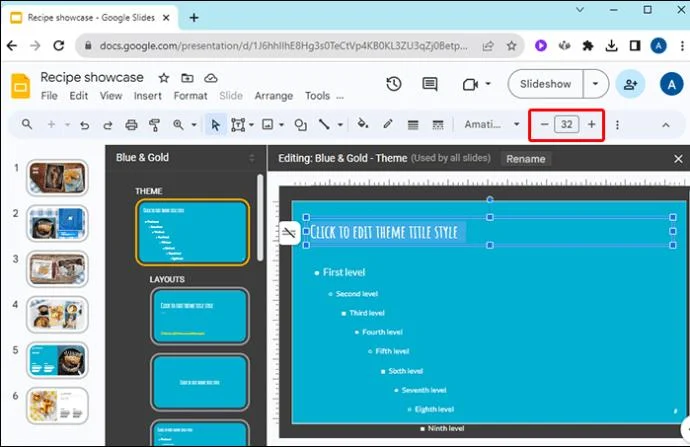The width and height of the screenshot is (690, 447).
Task: Hide the menus with up chevron
Action: click(x=666, y=125)
